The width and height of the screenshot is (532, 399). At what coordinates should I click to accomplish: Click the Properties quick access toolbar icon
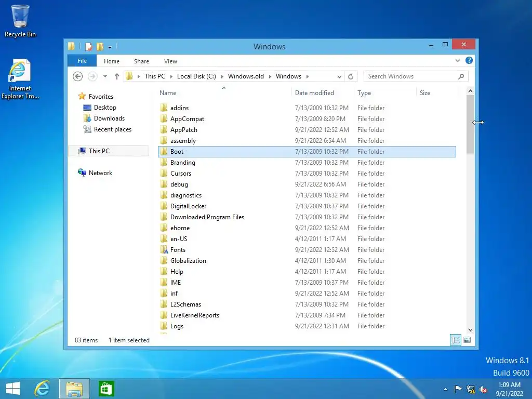click(88, 46)
